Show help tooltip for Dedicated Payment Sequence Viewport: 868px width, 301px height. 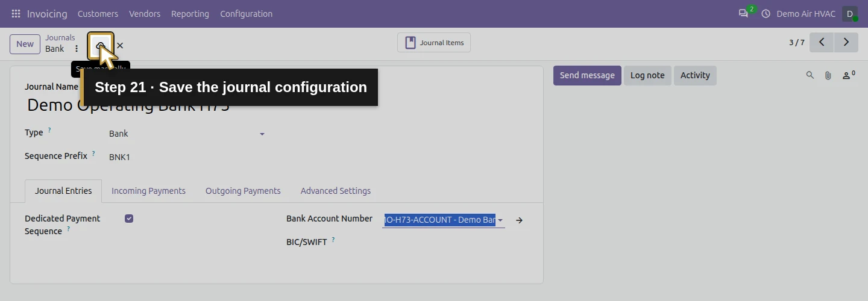(68, 229)
